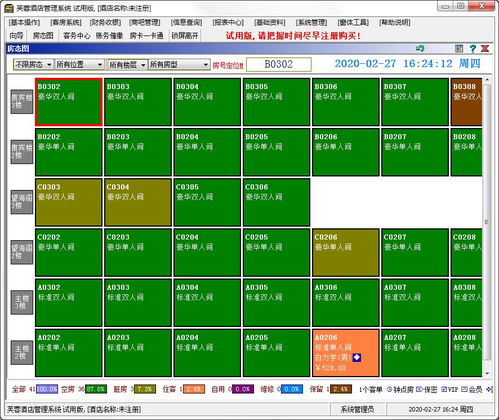Click the 维修 blue legend swatch
499x420 pixels.
click(x=292, y=389)
